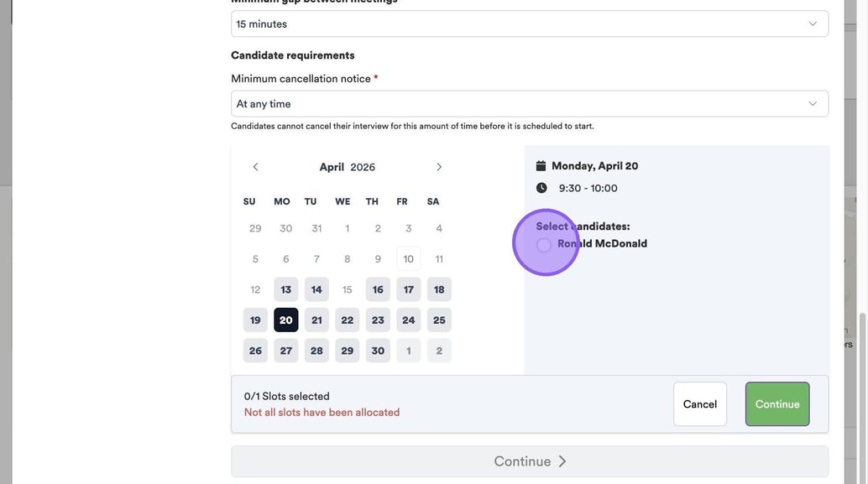Choose April 25 in the date picker

tap(439, 320)
